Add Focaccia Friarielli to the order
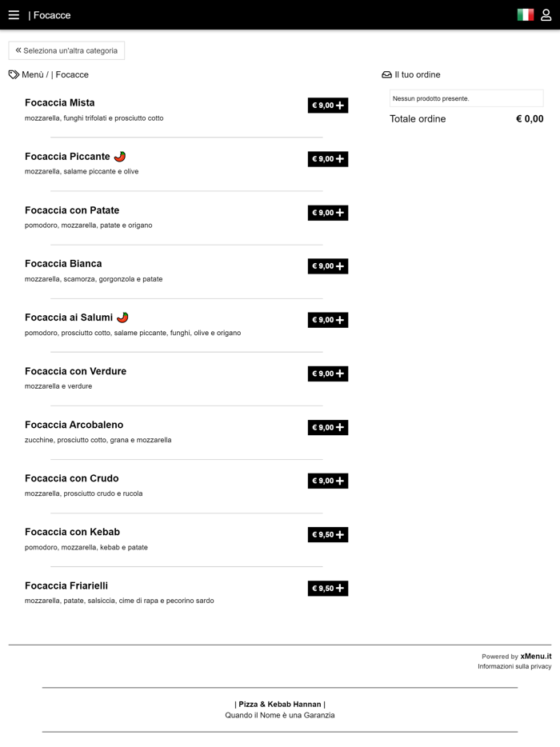The width and height of the screenshot is (560, 747). coord(328,589)
